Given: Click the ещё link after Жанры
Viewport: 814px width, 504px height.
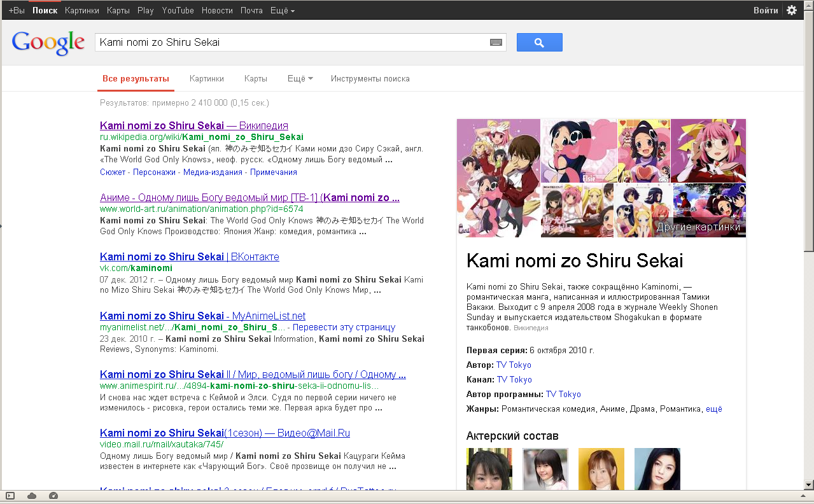Looking at the screenshot, I should tap(714, 409).
